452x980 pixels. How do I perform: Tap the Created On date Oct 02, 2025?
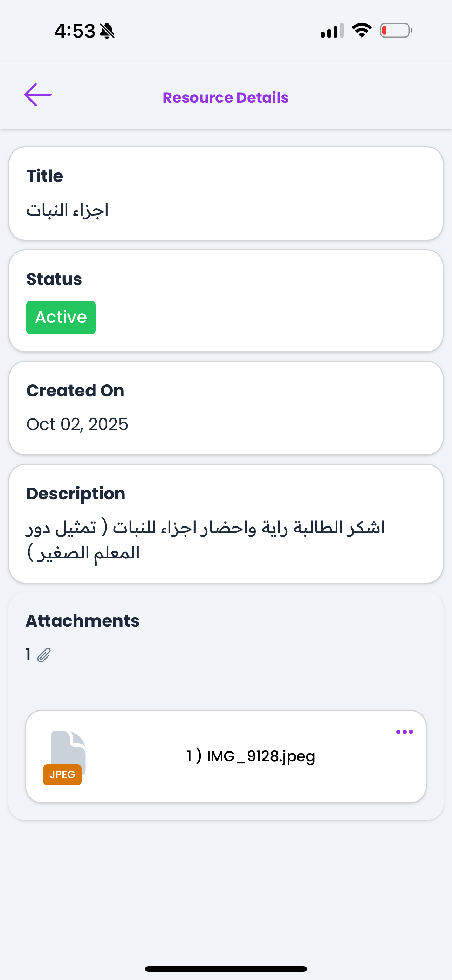point(77,424)
